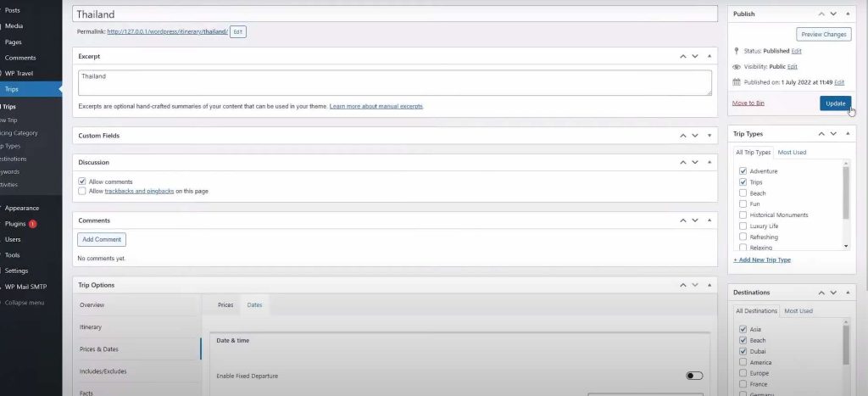Move the Discussion panel down

pos(695,162)
